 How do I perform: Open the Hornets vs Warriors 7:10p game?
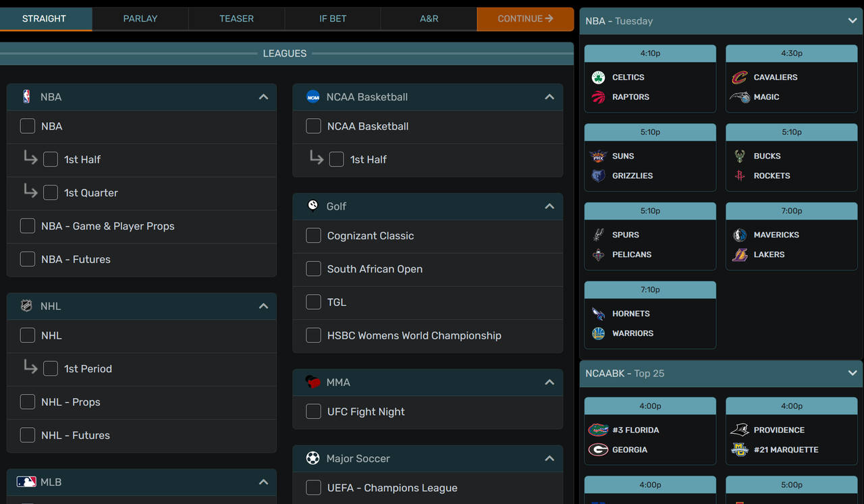650,315
